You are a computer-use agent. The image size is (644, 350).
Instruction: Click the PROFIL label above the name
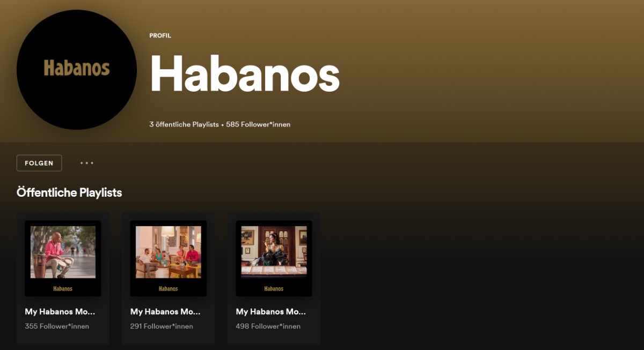160,36
